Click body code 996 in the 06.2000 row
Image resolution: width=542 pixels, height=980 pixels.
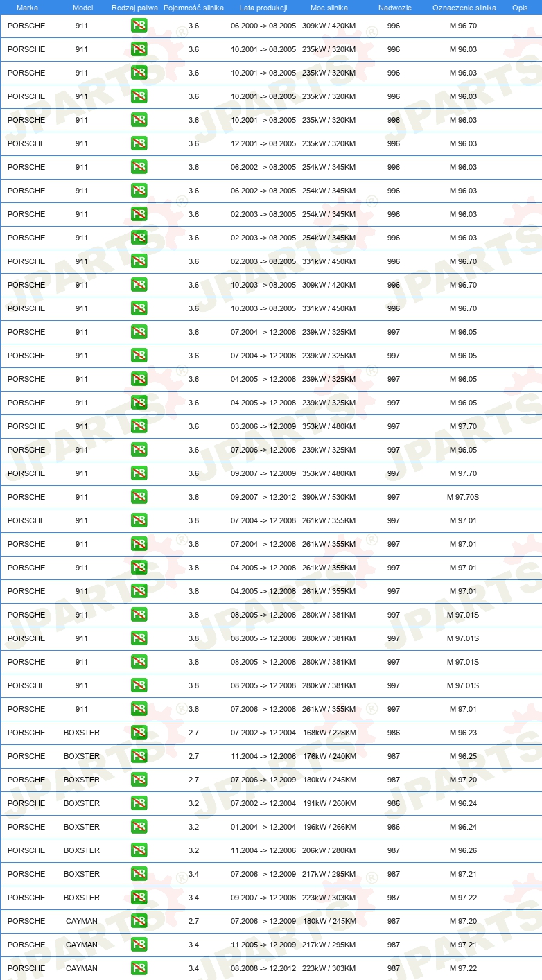(x=394, y=26)
